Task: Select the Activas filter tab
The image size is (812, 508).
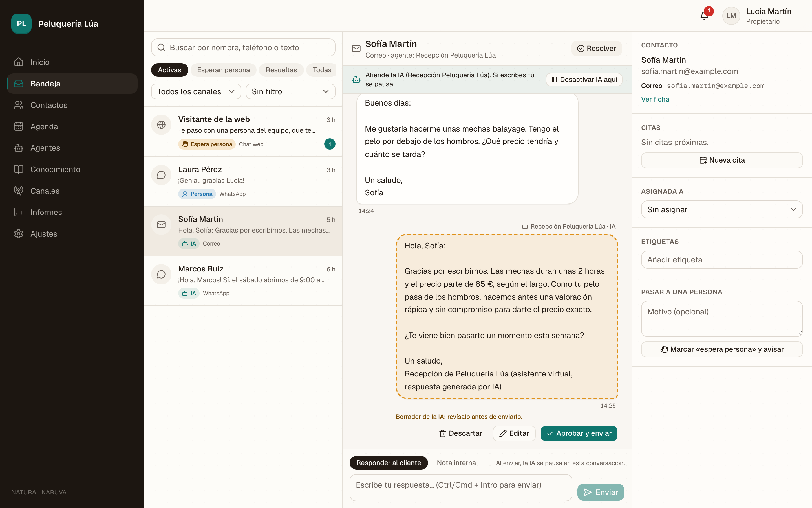Action: click(169, 70)
